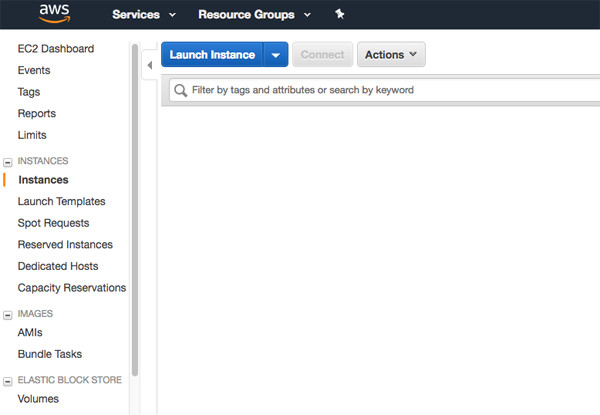Open the Launch Instance dropdown arrow
Screen dimensions: 600x415
coord(276,55)
